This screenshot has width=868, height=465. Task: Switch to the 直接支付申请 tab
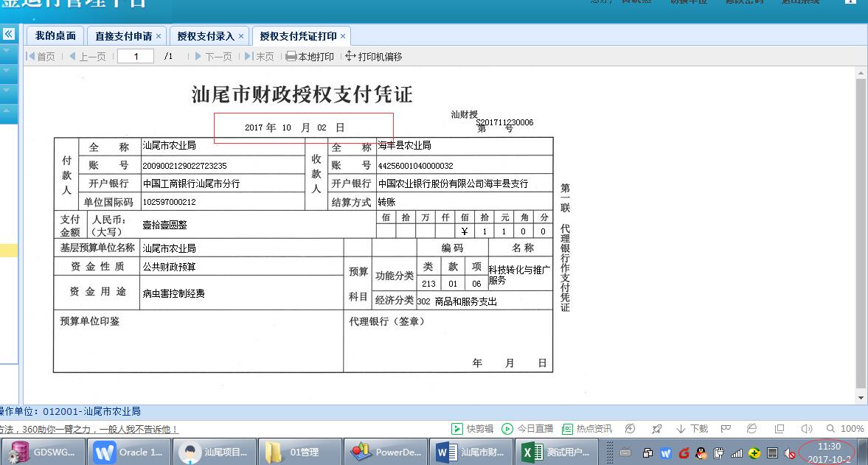pos(123,36)
